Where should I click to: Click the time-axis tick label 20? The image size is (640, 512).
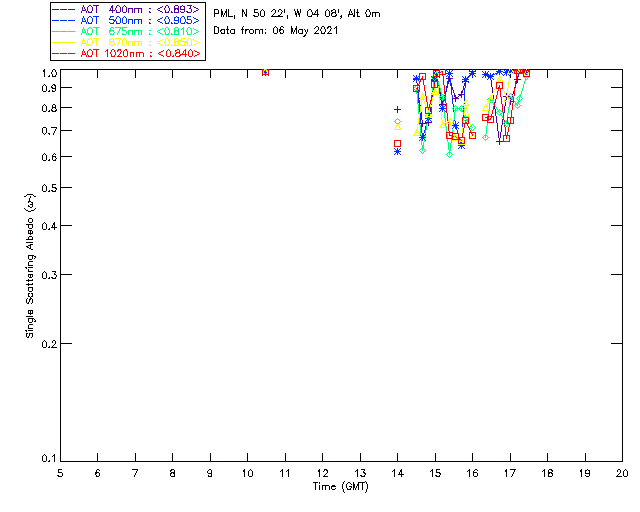[x=622, y=473]
